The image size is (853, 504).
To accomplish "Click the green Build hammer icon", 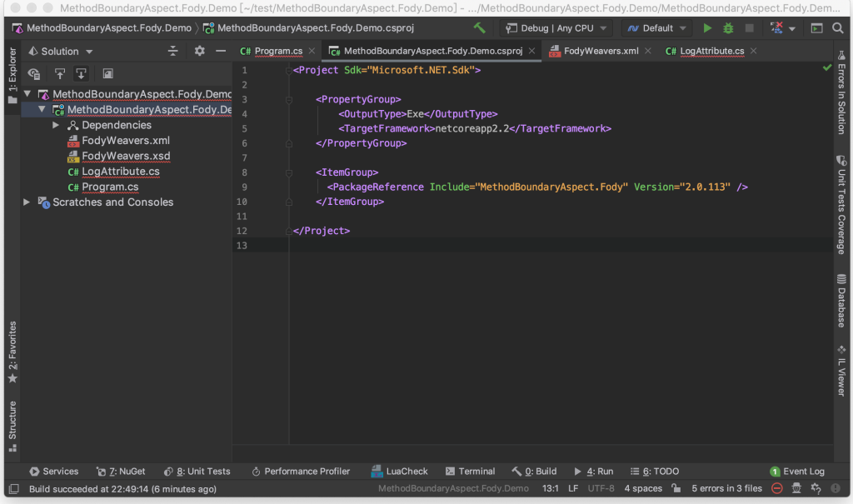I will (479, 27).
